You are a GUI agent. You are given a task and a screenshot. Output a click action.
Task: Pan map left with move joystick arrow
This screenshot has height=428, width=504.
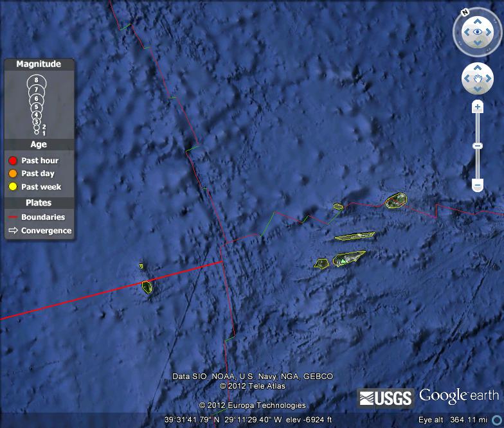(467, 78)
